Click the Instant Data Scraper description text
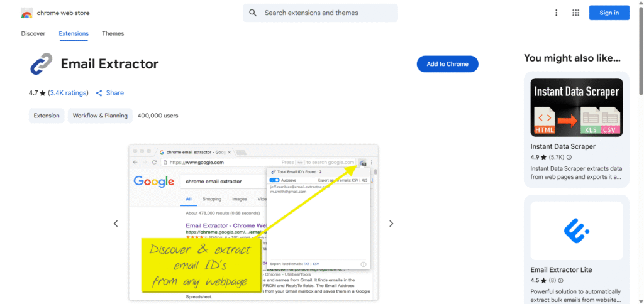The width and height of the screenshot is (644, 304). coord(576,173)
